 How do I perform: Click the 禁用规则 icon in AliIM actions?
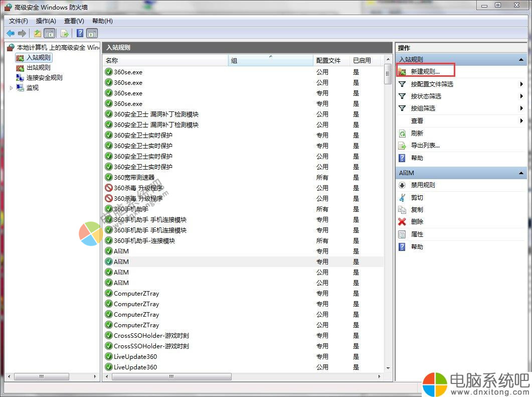coord(402,185)
